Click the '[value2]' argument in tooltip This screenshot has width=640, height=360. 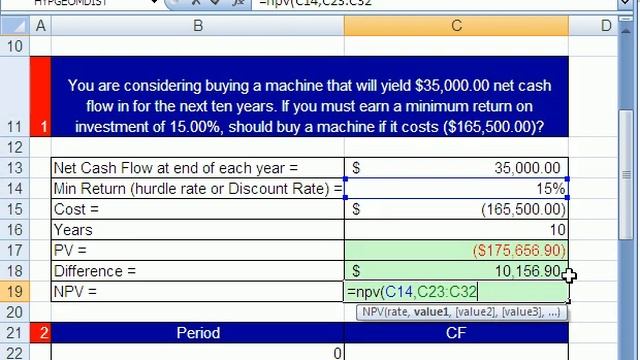point(475,312)
